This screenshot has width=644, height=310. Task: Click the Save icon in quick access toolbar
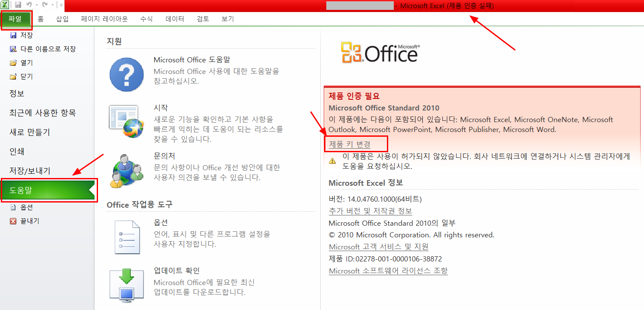click(18, 5)
